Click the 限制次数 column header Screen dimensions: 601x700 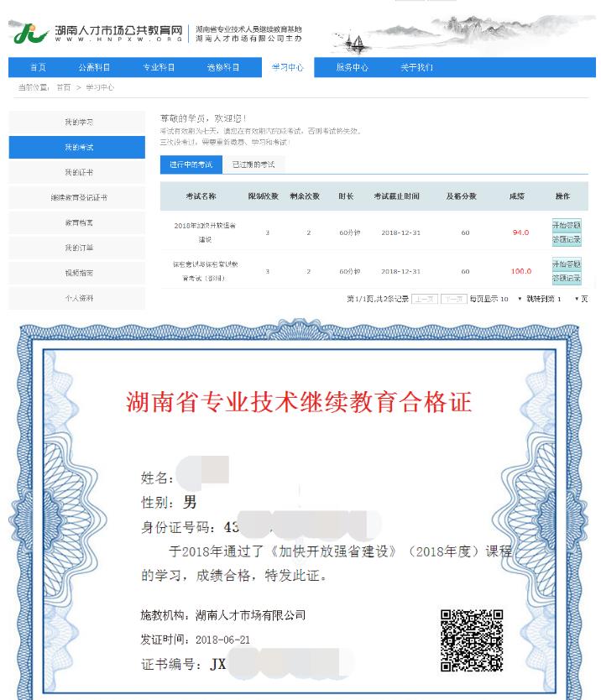click(264, 196)
